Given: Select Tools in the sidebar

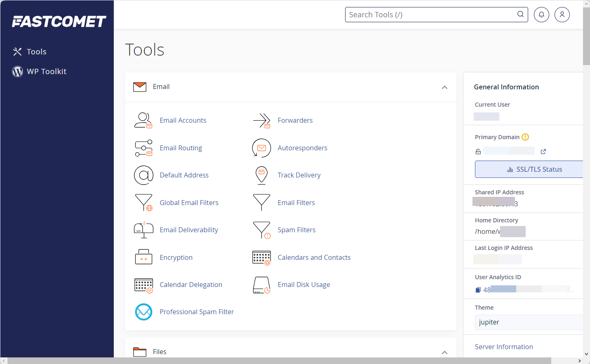Looking at the screenshot, I should (x=30, y=51).
